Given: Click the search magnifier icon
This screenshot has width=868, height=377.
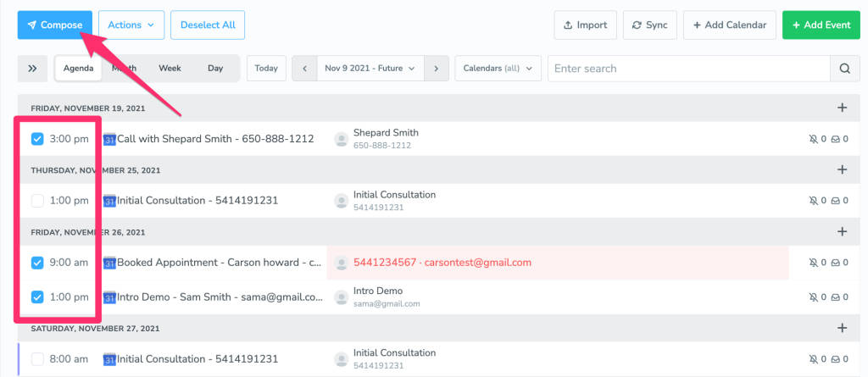Looking at the screenshot, I should click(843, 69).
